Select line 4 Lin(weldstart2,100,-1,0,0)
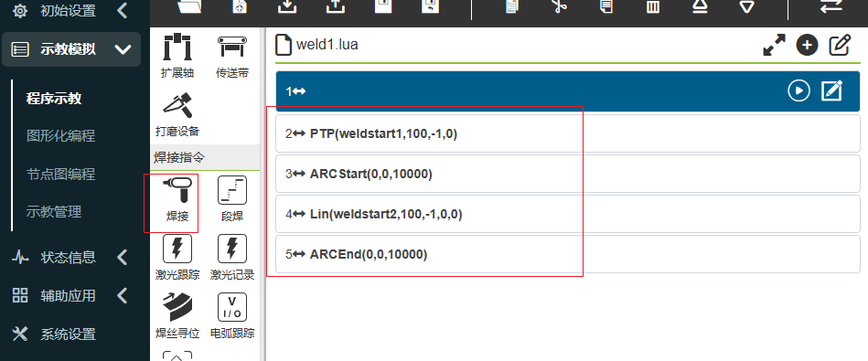 tap(568, 214)
